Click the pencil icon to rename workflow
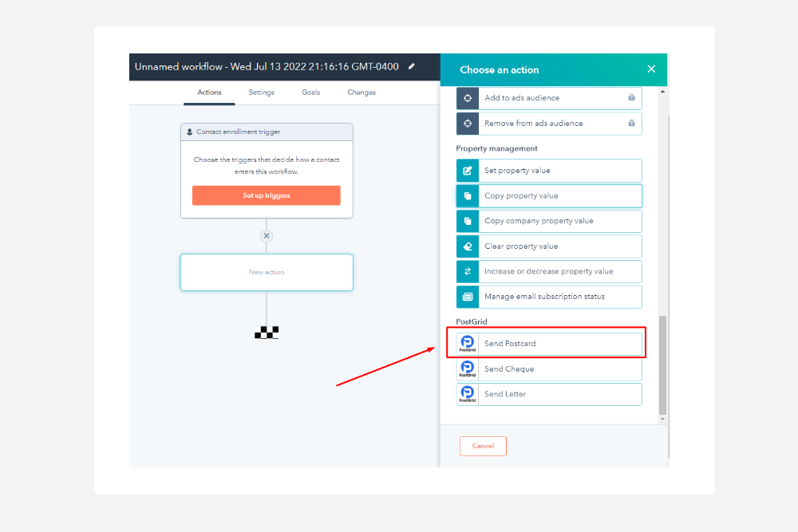Viewport: 798px width, 532px height. click(x=412, y=67)
